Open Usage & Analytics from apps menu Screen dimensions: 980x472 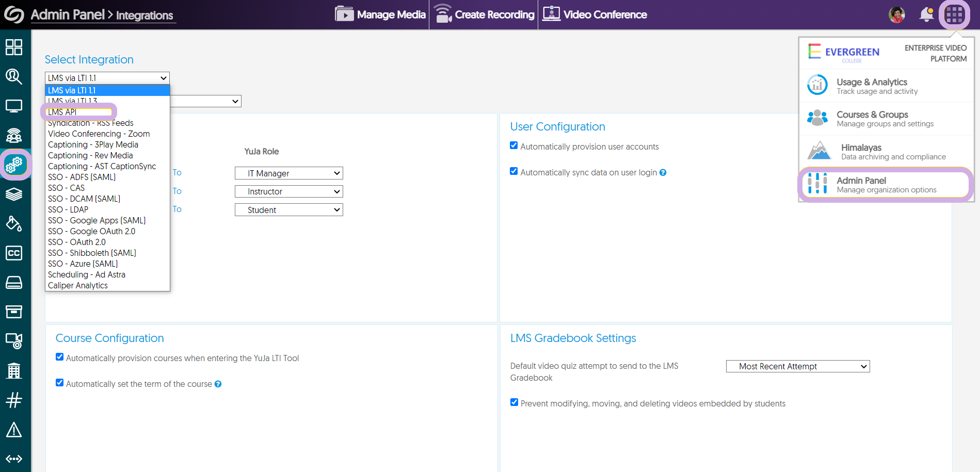tap(886, 86)
